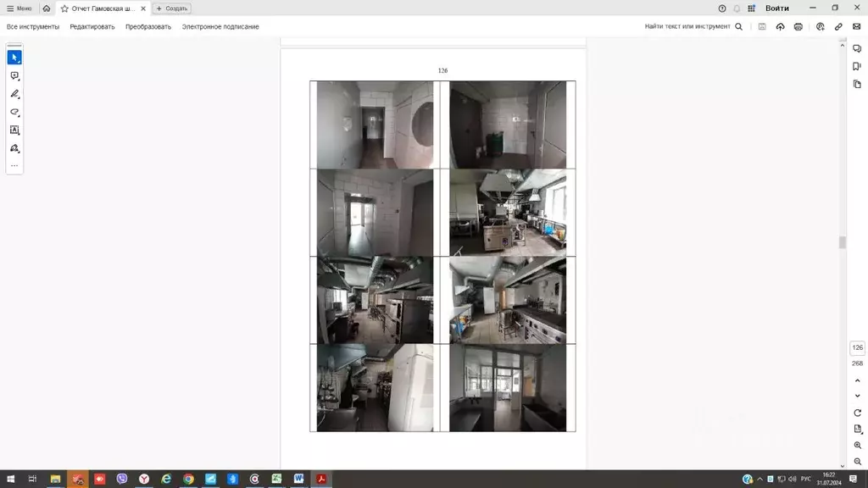Viewport: 868px width, 488px height.
Task: Go to the next page arrow
Action: pyautogui.click(x=857, y=396)
